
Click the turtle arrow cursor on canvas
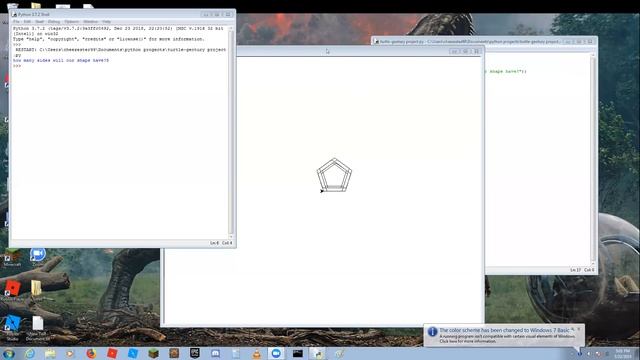(x=322, y=191)
